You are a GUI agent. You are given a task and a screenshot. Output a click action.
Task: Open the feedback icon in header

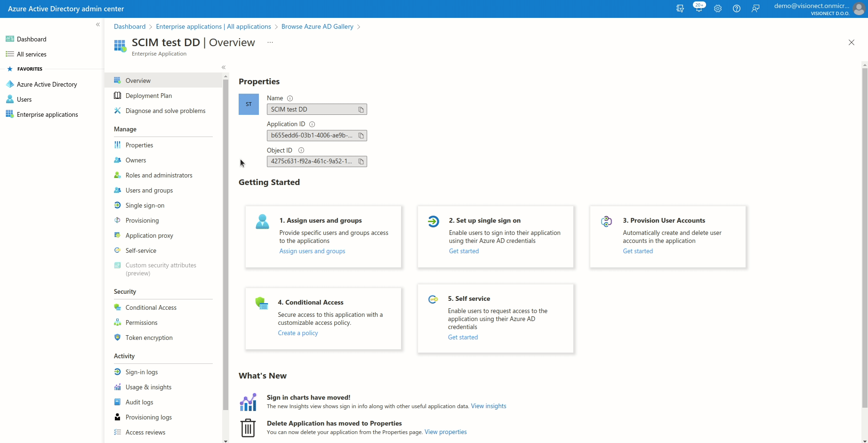tap(755, 8)
